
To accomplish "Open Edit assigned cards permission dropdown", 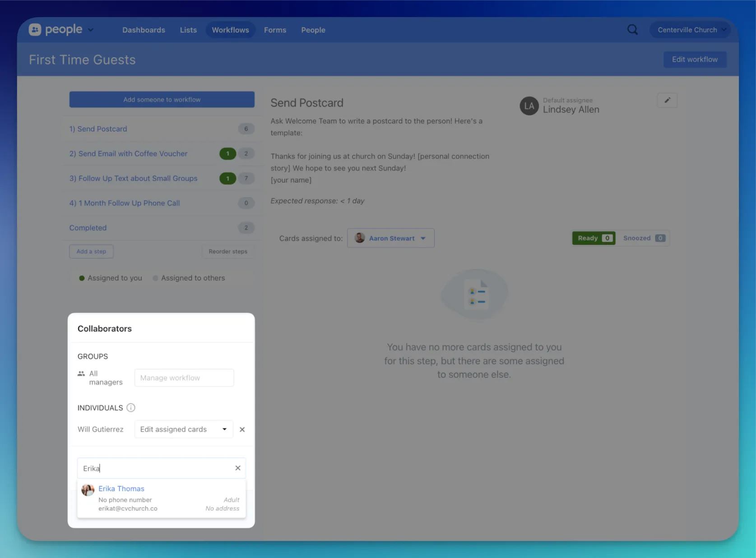I will click(184, 429).
